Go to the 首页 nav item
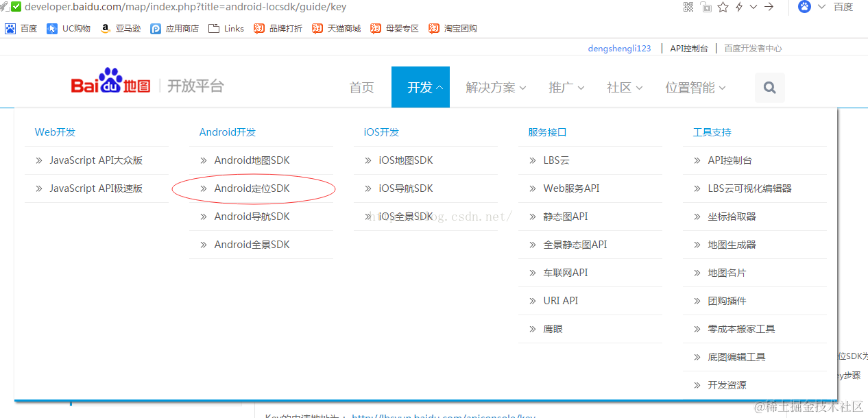 (x=362, y=88)
